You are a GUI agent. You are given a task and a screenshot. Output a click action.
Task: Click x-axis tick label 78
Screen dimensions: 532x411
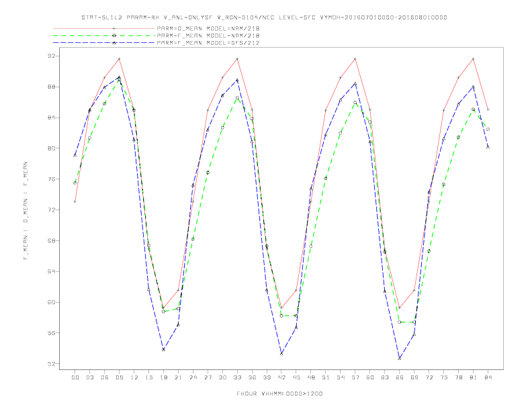[458, 377]
